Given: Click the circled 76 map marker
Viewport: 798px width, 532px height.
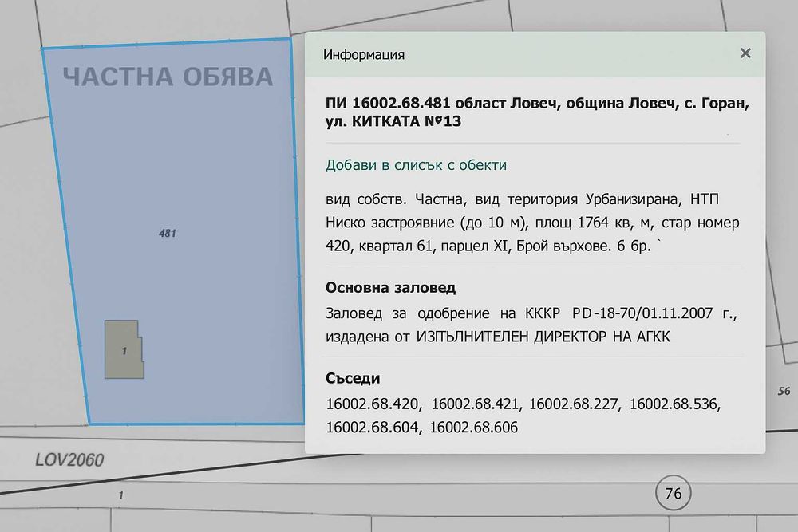Looking at the screenshot, I should coord(673,493).
